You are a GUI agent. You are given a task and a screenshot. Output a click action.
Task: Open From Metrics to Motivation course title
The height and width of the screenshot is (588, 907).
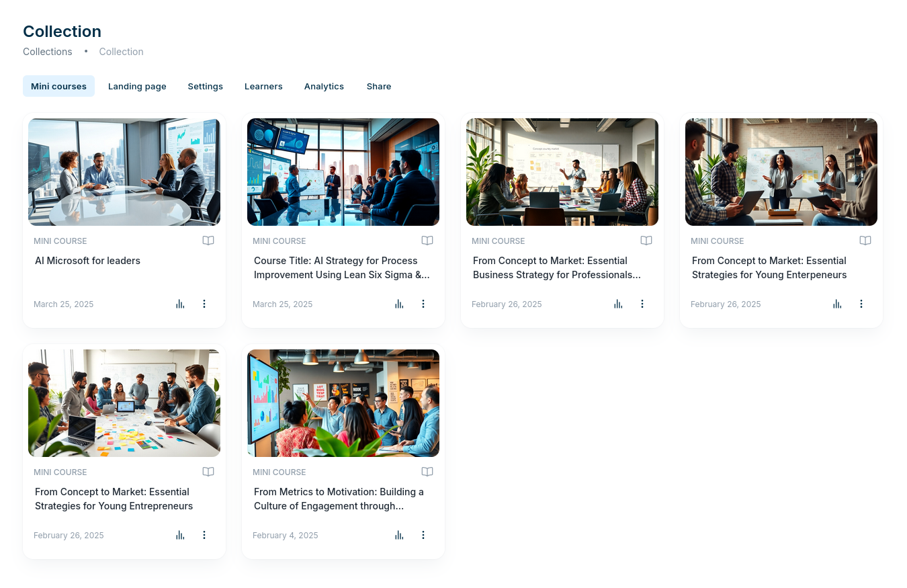coord(339,499)
